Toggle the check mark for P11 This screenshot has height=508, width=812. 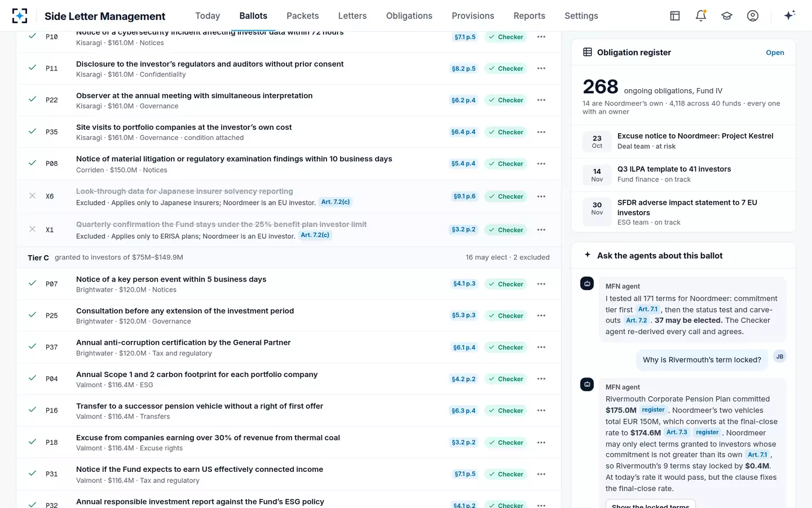tap(33, 68)
